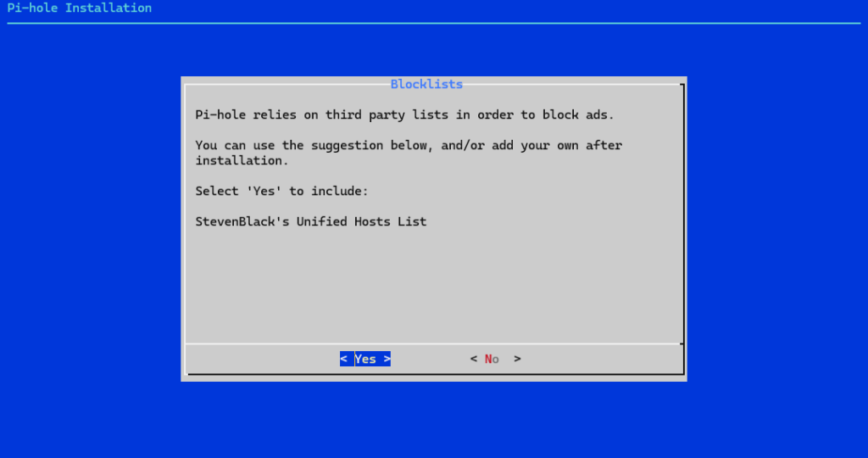
Task: Click the separator line above the buttons
Action: pyautogui.click(x=432, y=344)
